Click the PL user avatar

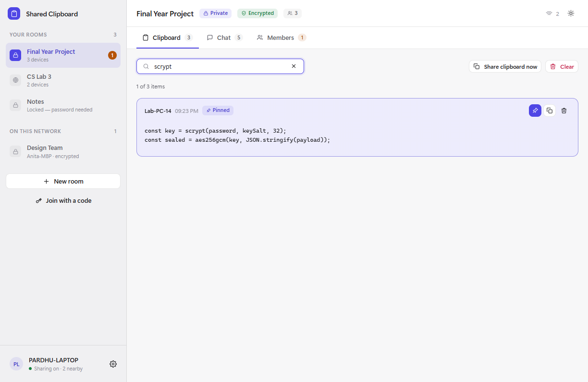(16, 364)
